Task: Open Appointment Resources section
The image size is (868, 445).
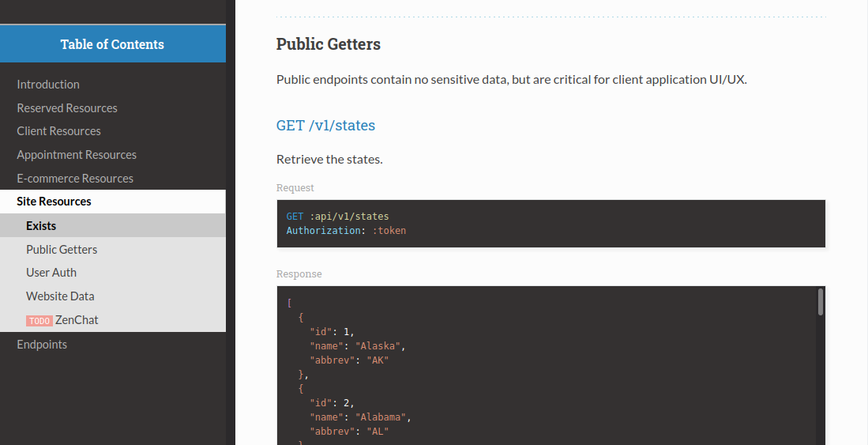Action: tap(77, 155)
